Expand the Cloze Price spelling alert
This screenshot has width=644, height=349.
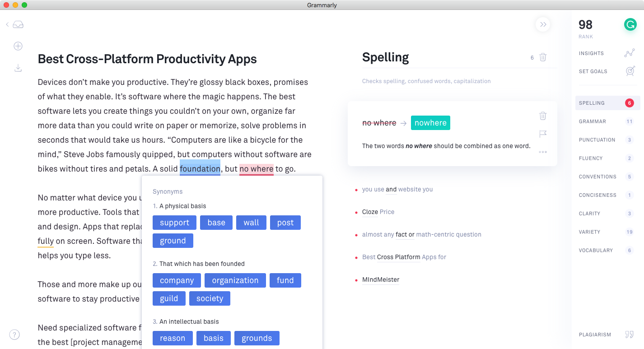coord(378,212)
